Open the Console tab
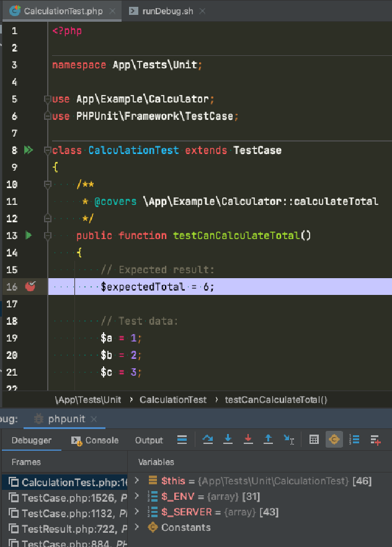The height and width of the screenshot is (547, 392). pyautogui.click(x=95, y=440)
